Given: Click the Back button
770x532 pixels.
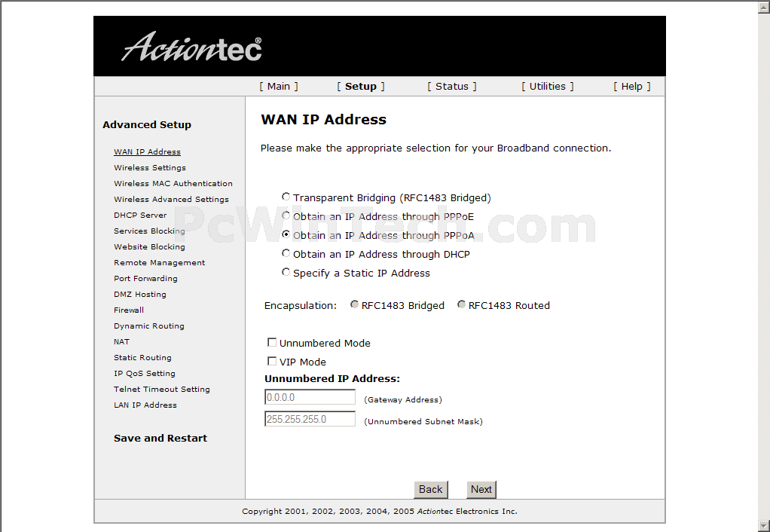Looking at the screenshot, I should (x=431, y=489).
